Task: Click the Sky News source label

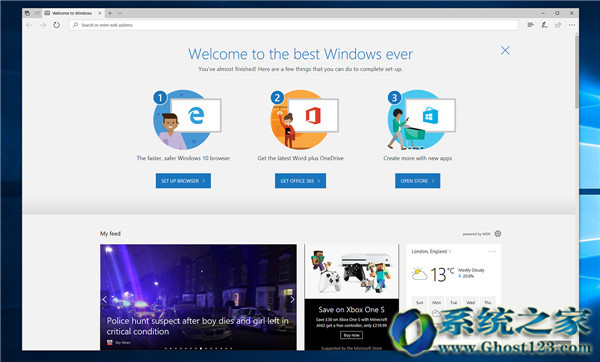Action: pos(123,343)
